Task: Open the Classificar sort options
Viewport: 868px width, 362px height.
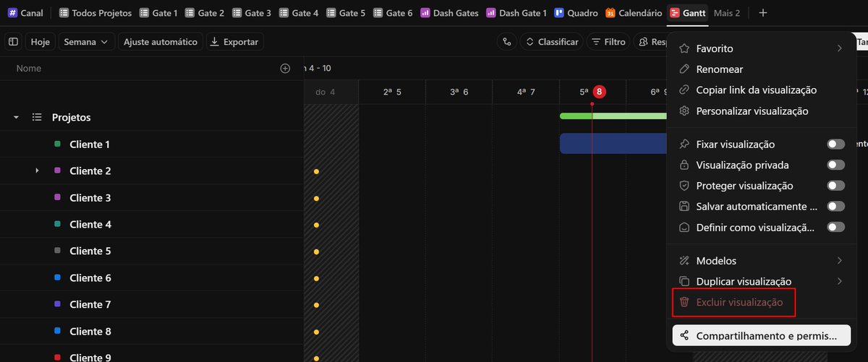Action: click(552, 42)
